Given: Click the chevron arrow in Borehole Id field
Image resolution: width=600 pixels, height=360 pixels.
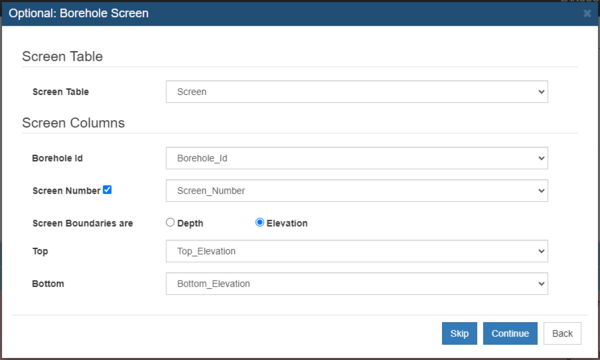Looking at the screenshot, I should click(x=541, y=158).
